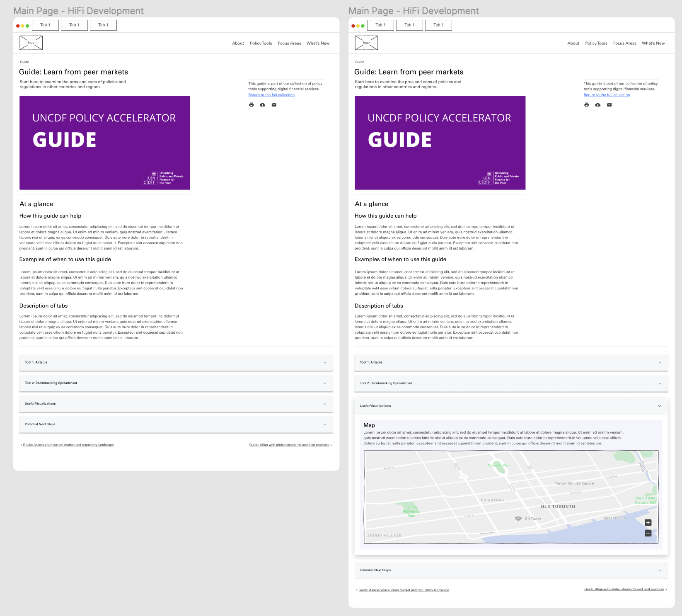Viewport: 682px width, 616px height.
Task: Click the email icon in right mockup
Action: [x=609, y=105]
